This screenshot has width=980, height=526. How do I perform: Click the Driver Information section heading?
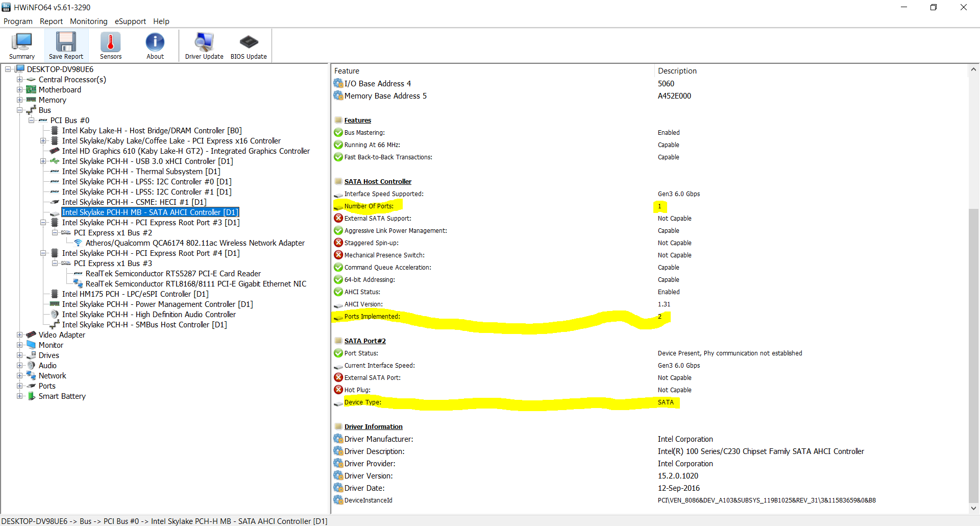tap(373, 427)
